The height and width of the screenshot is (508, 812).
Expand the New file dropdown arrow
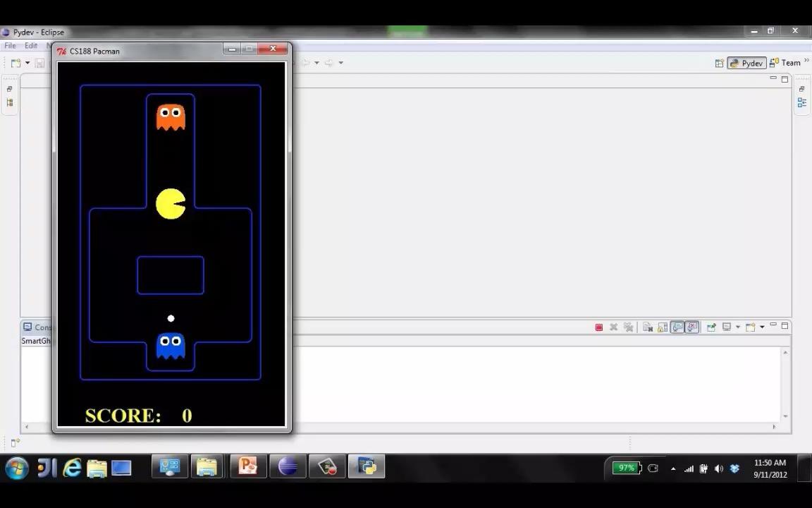(27, 63)
